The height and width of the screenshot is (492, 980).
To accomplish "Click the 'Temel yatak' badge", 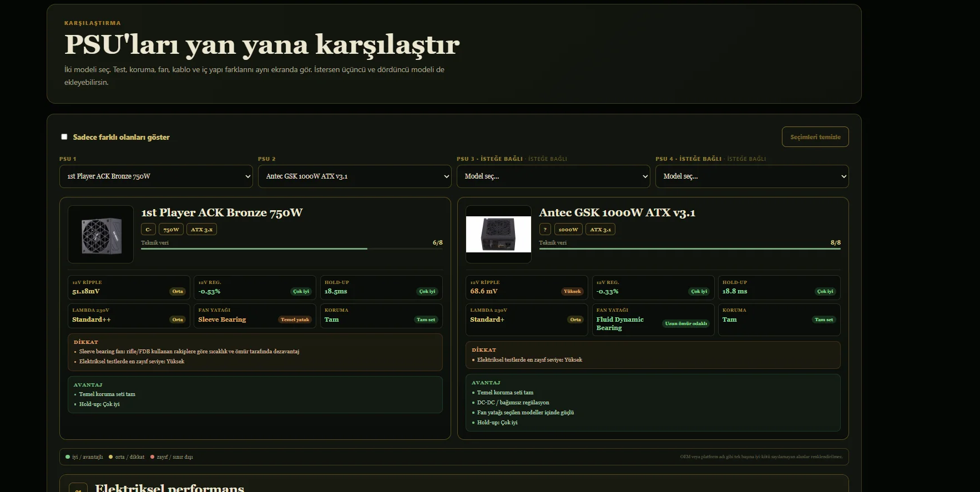I will [295, 319].
